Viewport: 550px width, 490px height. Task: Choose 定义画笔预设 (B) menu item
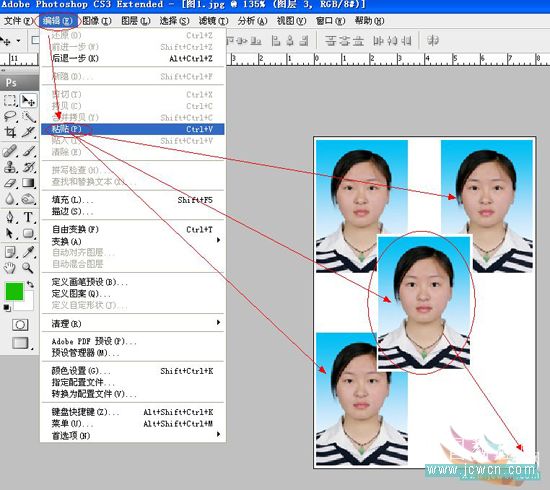click(133, 282)
